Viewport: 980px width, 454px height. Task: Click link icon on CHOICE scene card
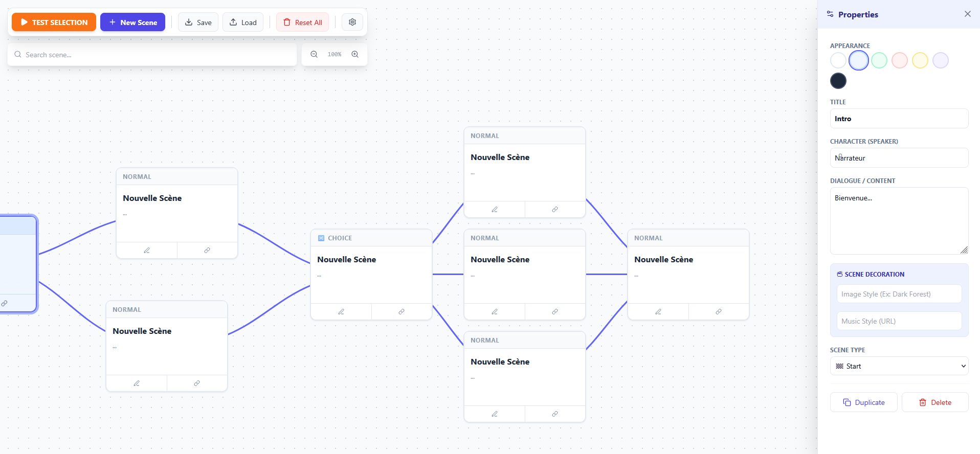pos(402,311)
